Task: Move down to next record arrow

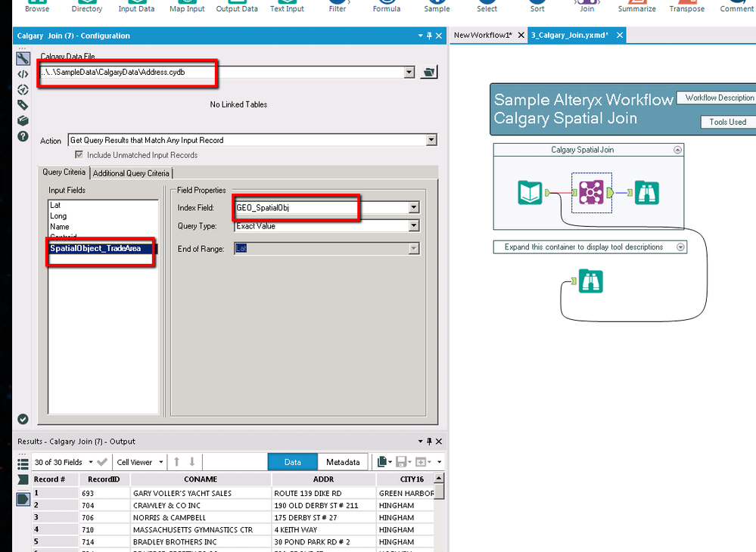Action: point(192,462)
